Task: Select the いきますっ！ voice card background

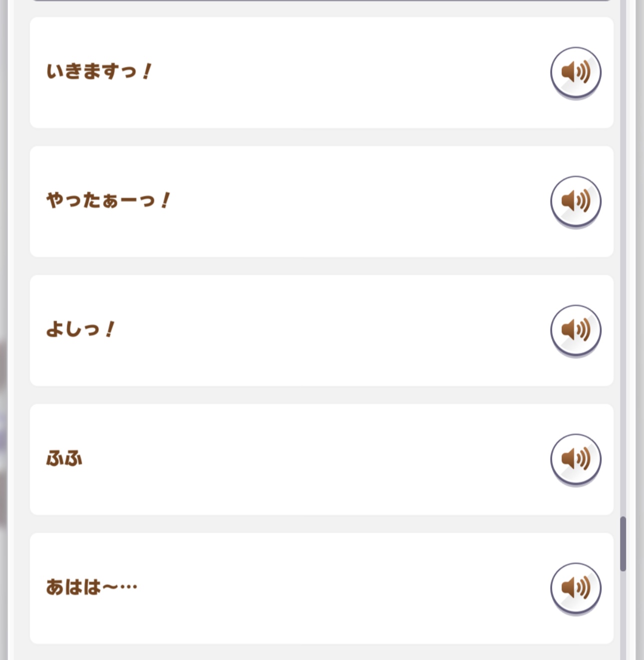Action: [x=322, y=72]
